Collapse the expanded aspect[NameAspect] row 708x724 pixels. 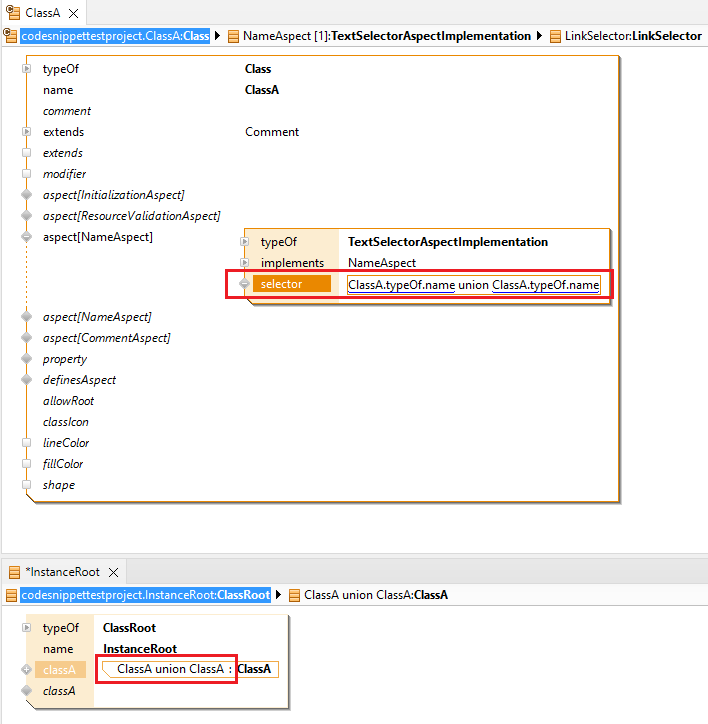26,237
